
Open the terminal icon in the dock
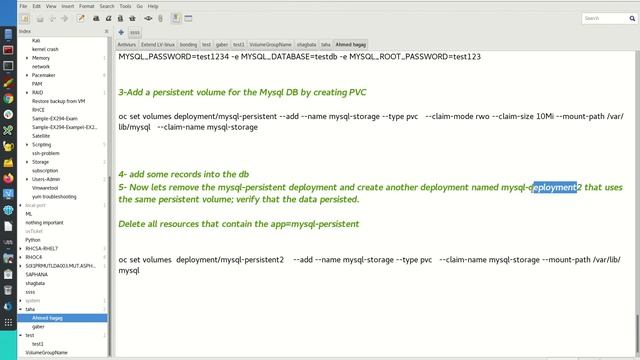click(x=8, y=66)
